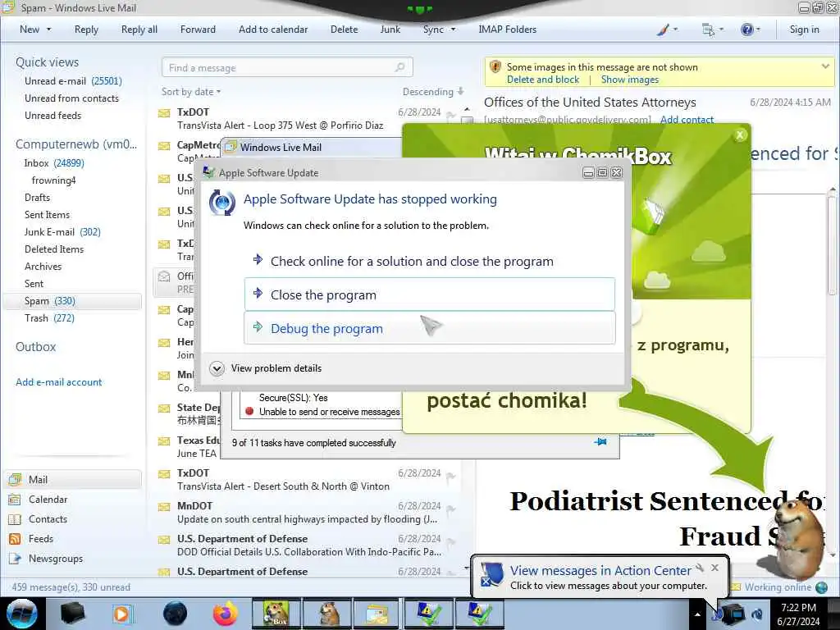
Task: Click Delete and block link
Action: [543, 80]
